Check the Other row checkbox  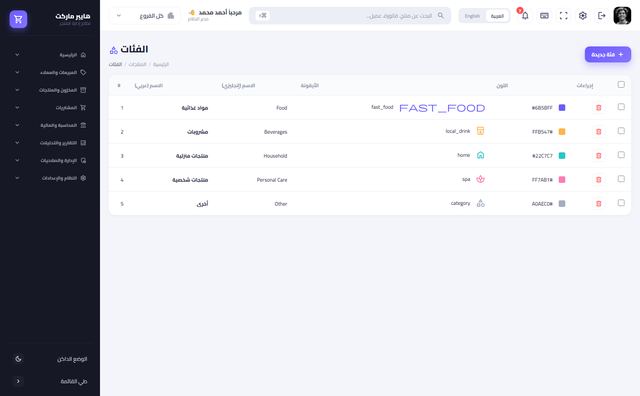(621, 203)
